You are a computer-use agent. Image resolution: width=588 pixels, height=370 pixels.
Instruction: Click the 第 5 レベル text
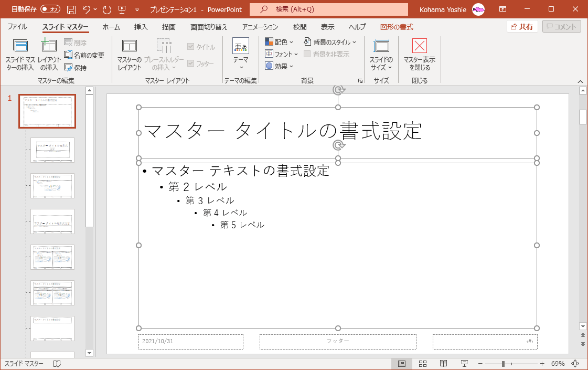click(242, 225)
